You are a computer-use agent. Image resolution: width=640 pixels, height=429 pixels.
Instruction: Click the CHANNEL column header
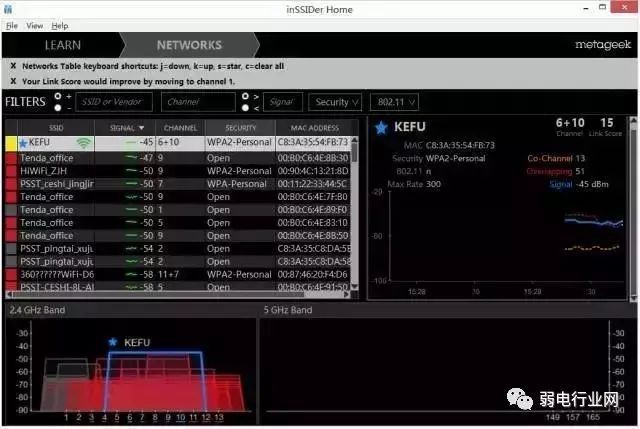click(x=180, y=128)
